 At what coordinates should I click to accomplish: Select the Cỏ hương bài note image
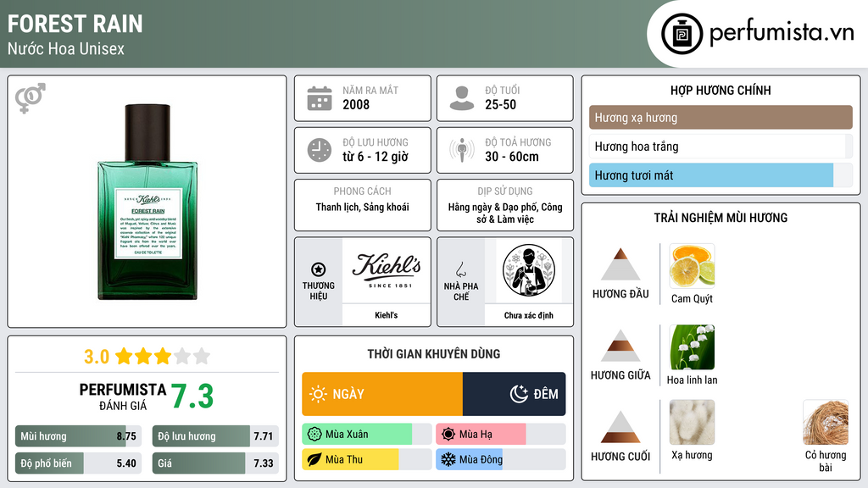tap(826, 423)
